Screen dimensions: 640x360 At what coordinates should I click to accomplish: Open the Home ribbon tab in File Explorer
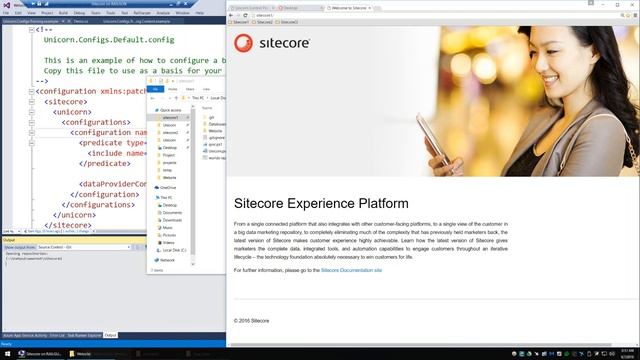pos(173,89)
